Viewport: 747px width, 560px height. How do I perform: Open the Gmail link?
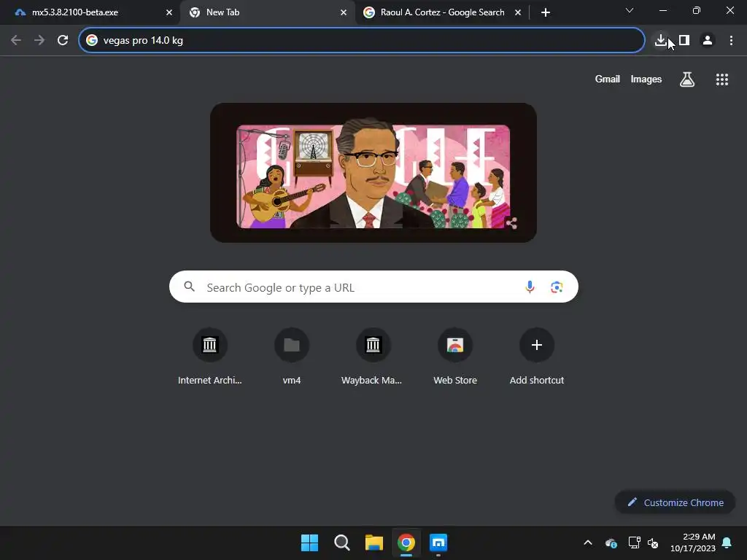(x=607, y=79)
